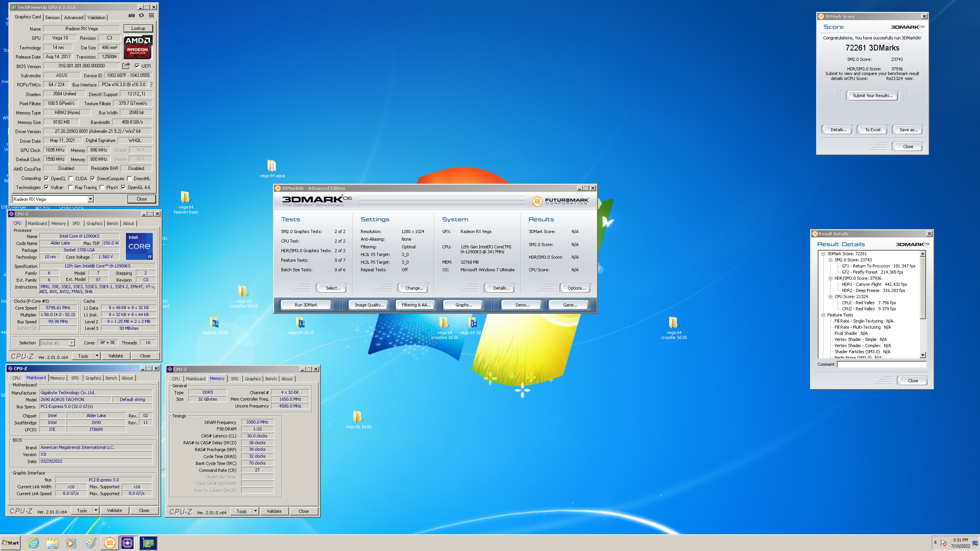Click the Start button

[x=11, y=543]
